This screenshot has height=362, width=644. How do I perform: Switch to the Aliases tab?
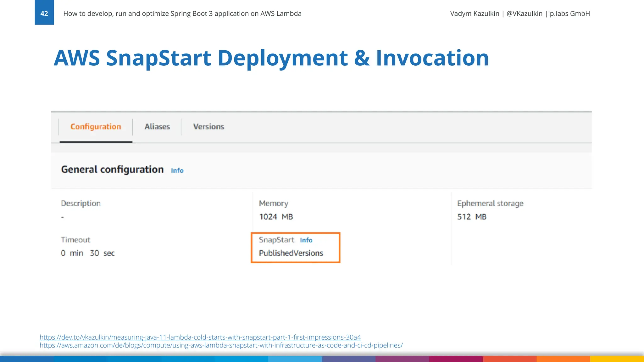tap(157, 127)
